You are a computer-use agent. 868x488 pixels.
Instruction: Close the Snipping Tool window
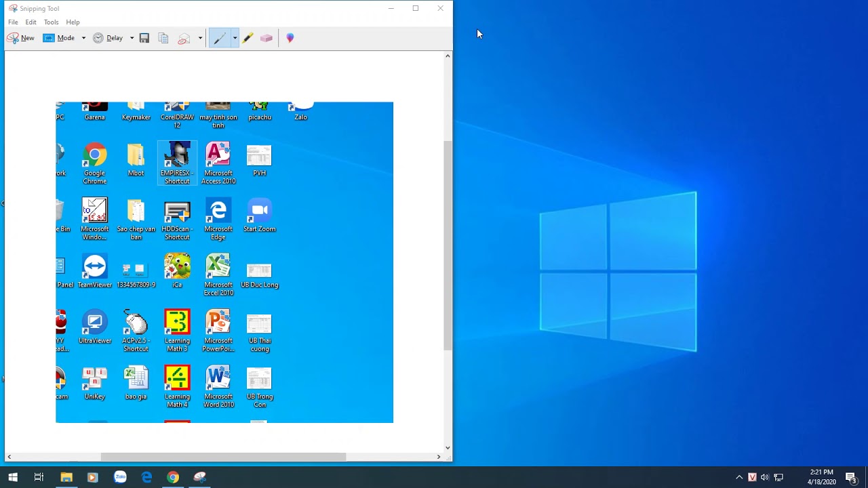[440, 8]
